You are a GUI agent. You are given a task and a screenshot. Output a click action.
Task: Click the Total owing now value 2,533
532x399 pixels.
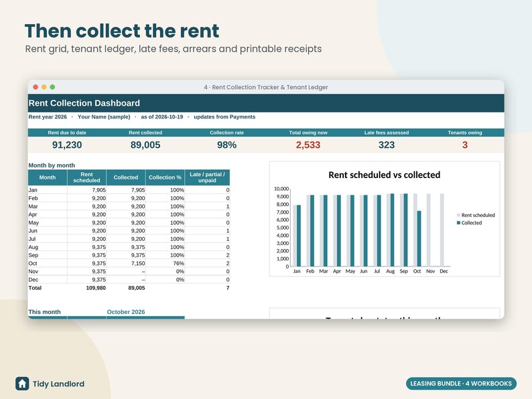point(308,145)
